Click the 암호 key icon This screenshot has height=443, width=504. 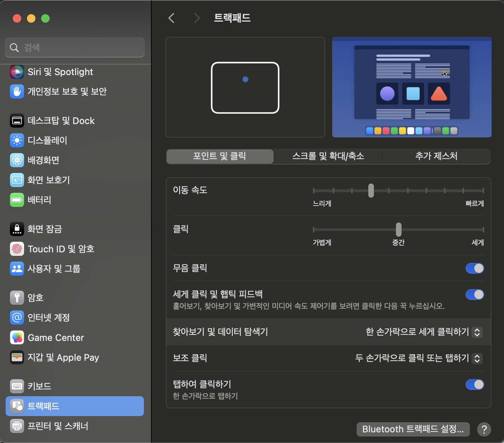(x=17, y=298)
